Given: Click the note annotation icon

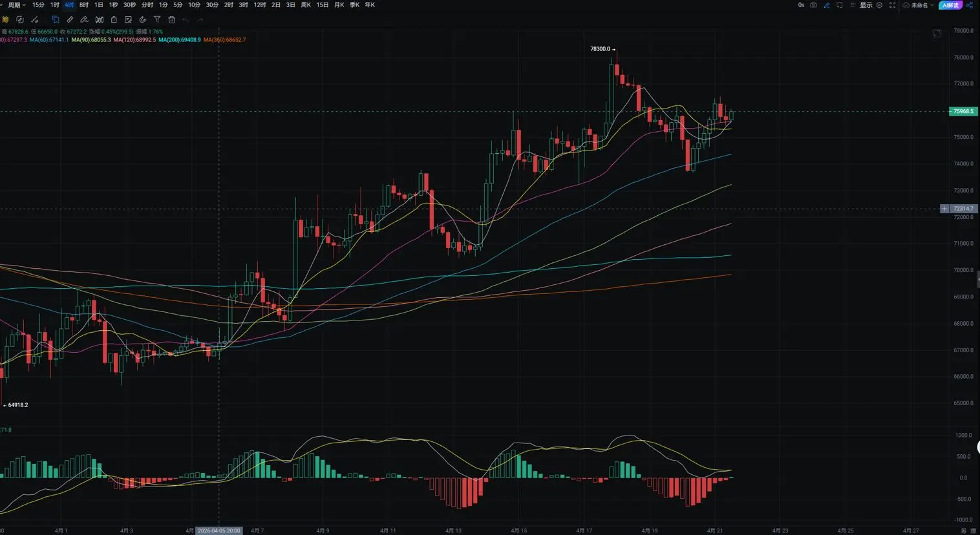Looking at the screenshot, I should (128, 19).
